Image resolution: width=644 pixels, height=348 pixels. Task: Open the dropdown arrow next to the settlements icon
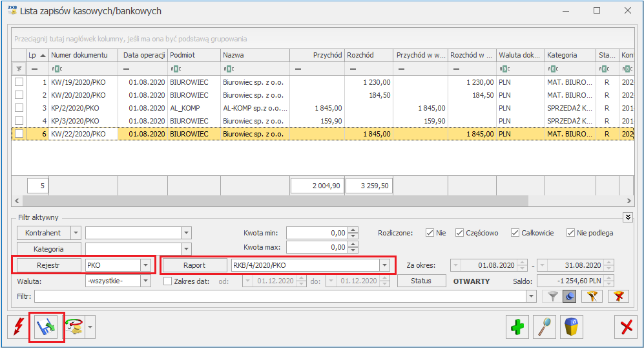[x=90, y=327]
